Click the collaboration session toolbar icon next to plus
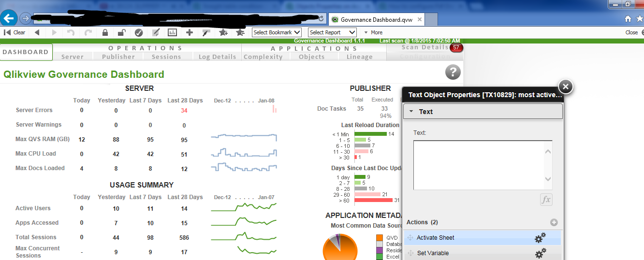 point(206,32)
